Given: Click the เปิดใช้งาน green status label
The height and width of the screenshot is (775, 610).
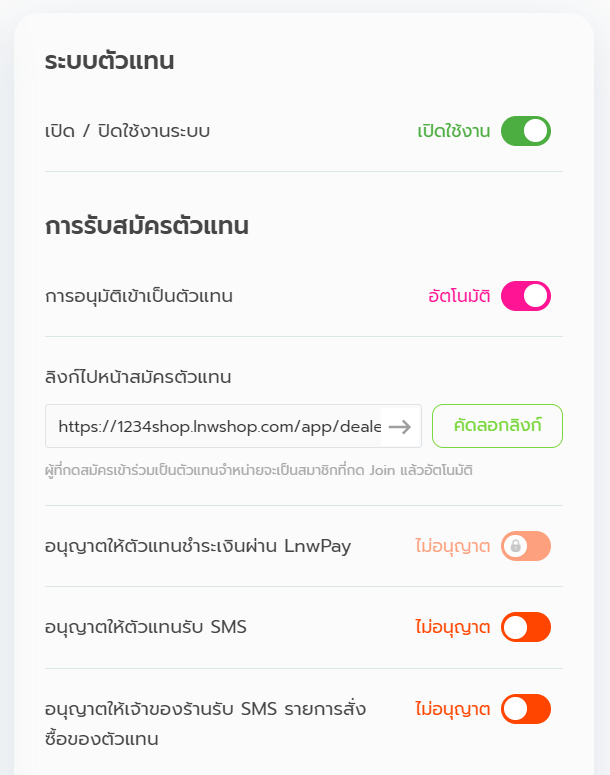Looking at the screenshot, I should [454, 131].
